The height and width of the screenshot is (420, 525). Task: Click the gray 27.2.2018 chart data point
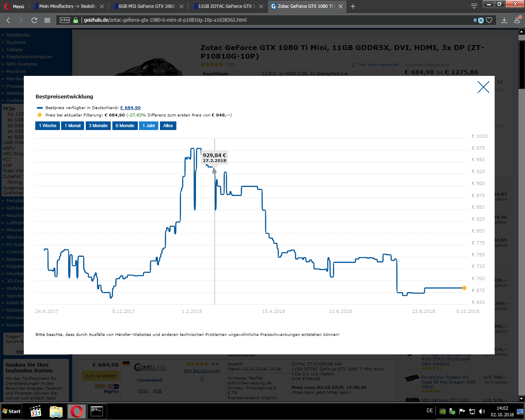215,171
